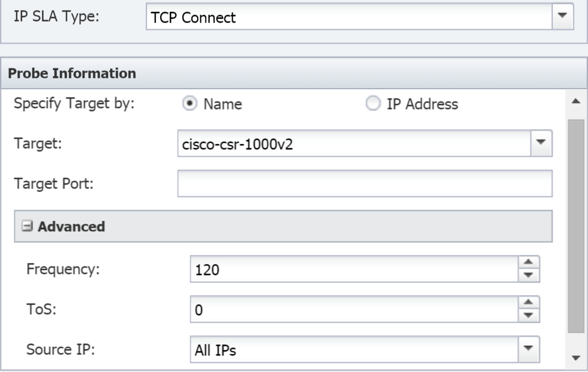Screen dimensions: 588x372
Task: Collapse the Advanced section minus icon
Action: [27, 226]
